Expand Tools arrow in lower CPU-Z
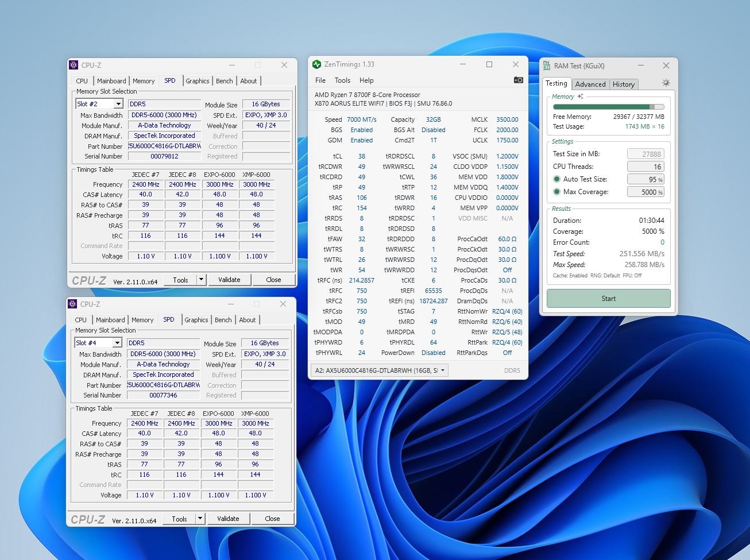 click(200, 519)
